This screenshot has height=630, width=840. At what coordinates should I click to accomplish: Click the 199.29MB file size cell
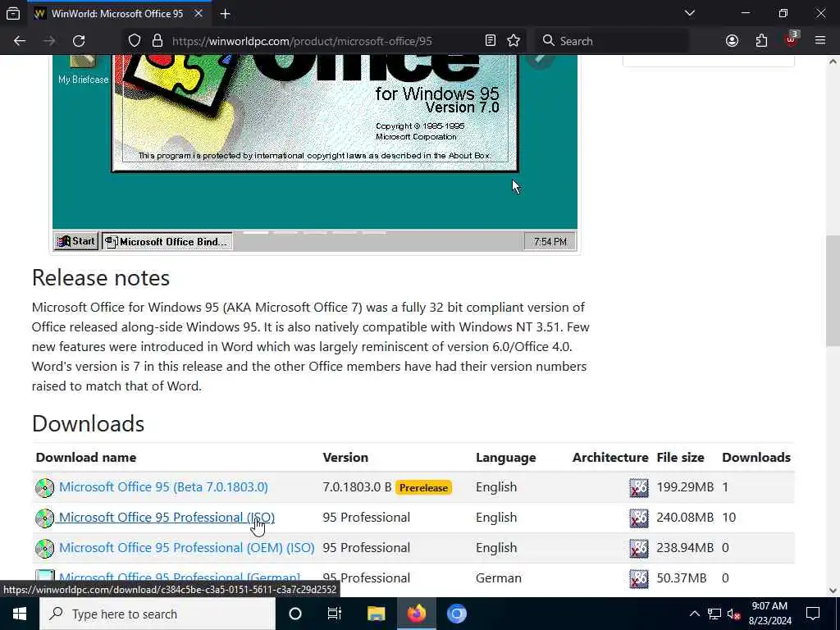pyautogui.click(x=685, y=487)
